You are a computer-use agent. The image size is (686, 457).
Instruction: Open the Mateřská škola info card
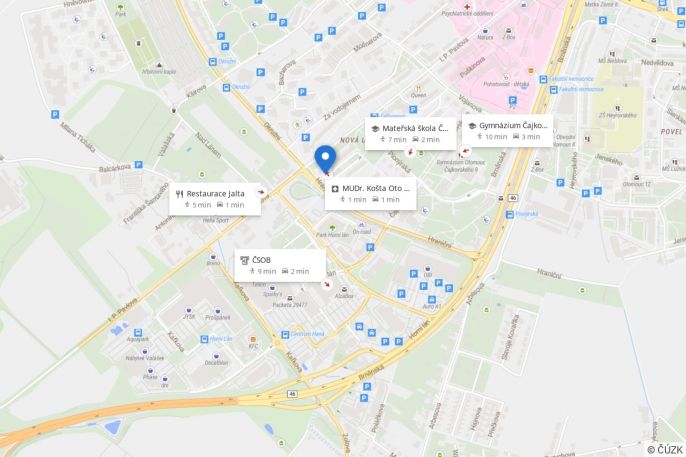point(410,134)
